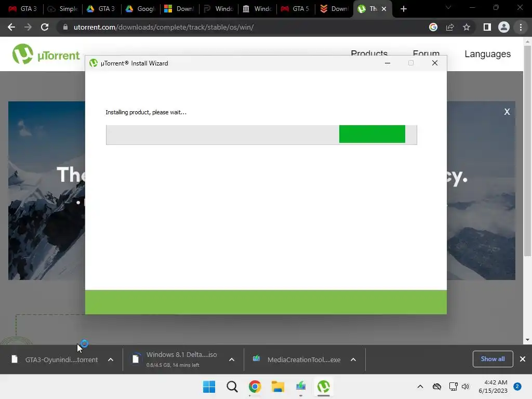The width and height of the screenshot is (532, 399).
Task: Click the page vertical scrollbar
Action: (527, 151)
